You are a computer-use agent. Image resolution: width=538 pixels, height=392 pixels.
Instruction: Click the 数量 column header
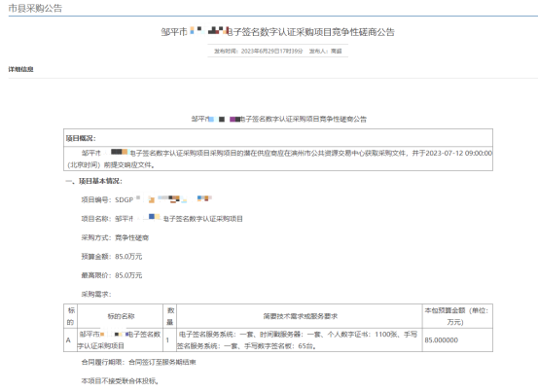tap(170, 316)
